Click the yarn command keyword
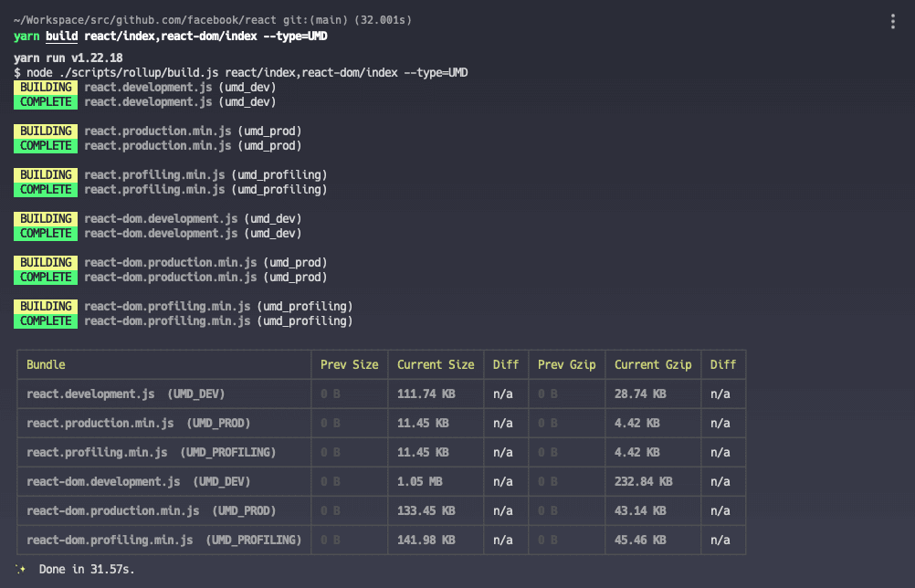Viewport: 915px width, 588px height. pyautogui.click(x=26, y=37)
